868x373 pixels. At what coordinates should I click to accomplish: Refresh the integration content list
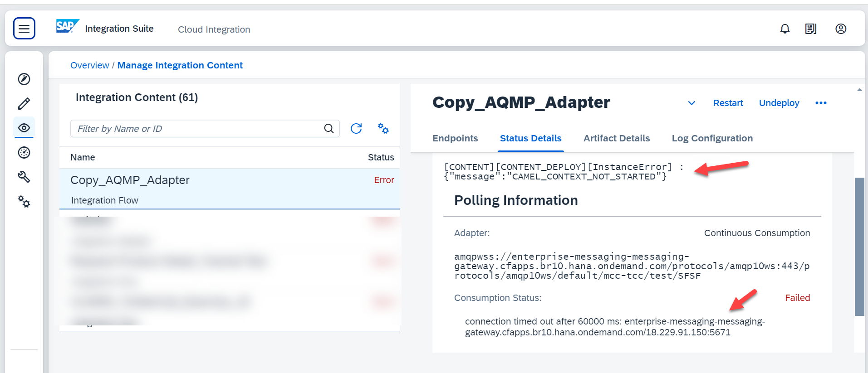tap(356, 129)
